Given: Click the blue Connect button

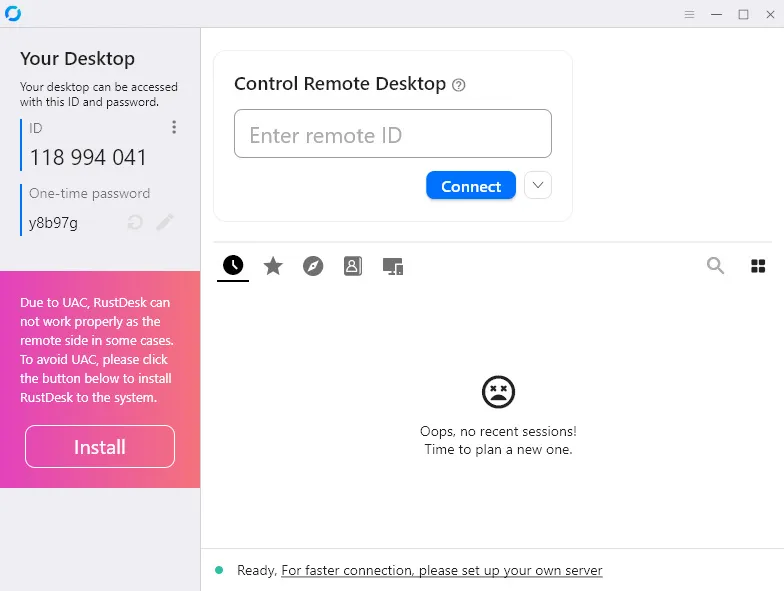Looking at the screenshot, I should point(471,186).
